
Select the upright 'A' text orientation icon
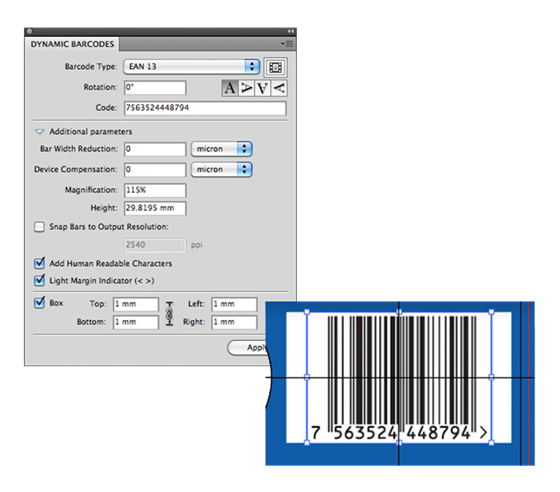pos(230,88)
